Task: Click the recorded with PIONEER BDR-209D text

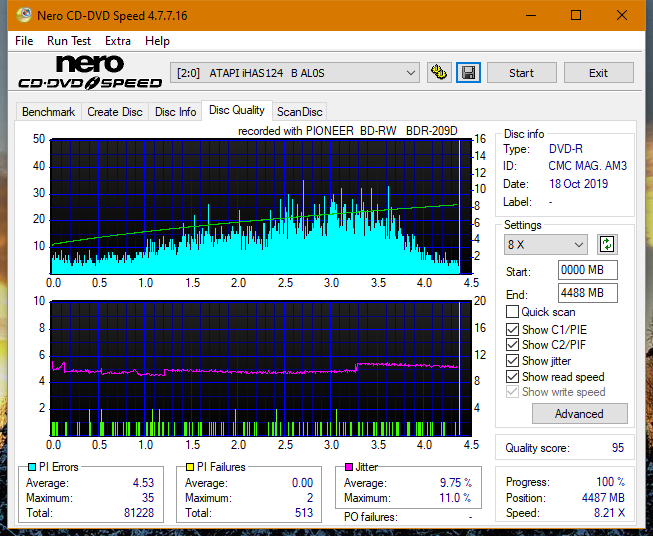Action: pos(348,131)
